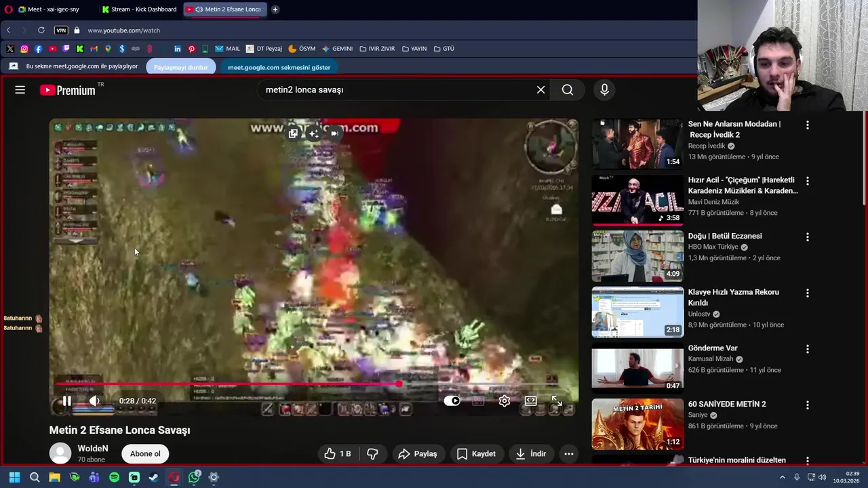
Task: Open options menu for 60 SANİYEDE METİN 2
Action: (x=807, y=405)
